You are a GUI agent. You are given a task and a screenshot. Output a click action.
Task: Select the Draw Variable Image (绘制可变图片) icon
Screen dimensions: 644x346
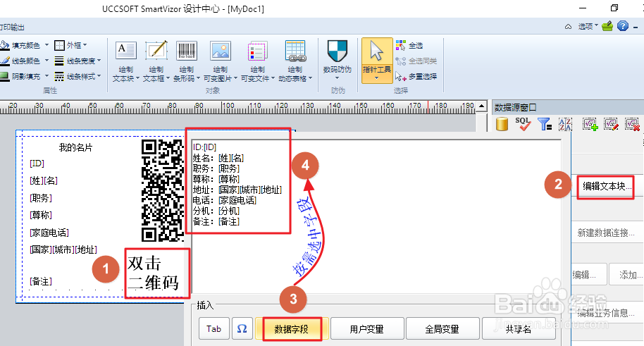(220, 51)
